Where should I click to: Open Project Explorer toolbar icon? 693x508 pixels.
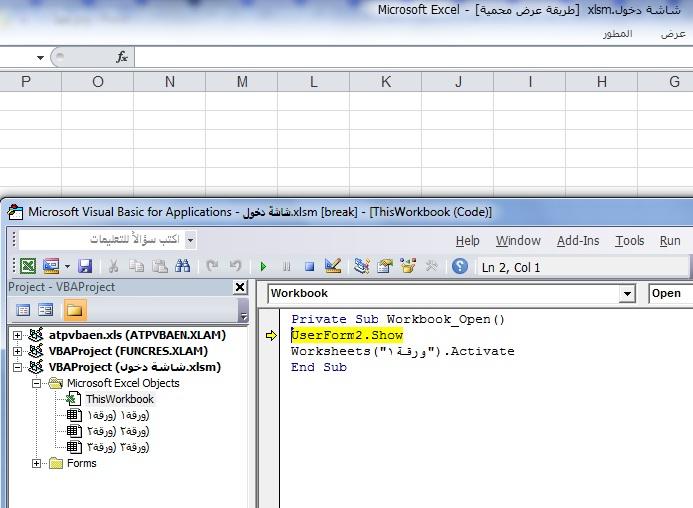tap(362, 266)
